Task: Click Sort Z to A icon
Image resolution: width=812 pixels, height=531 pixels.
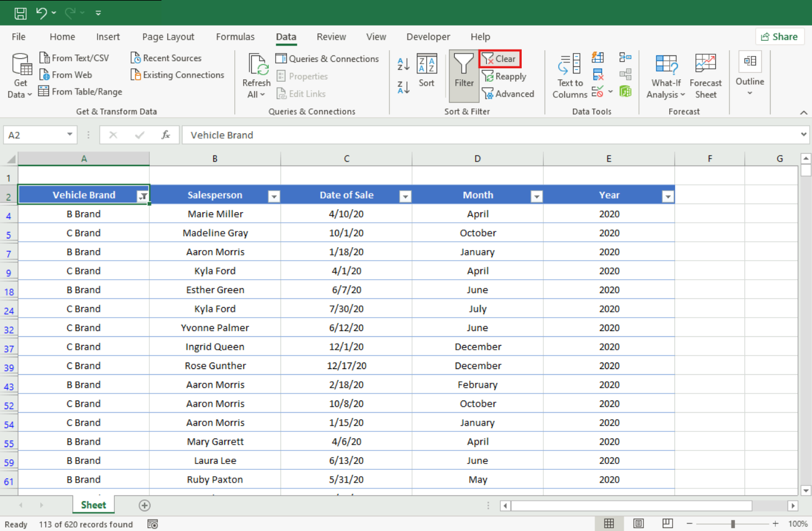Action: click(x=403, y=87)
